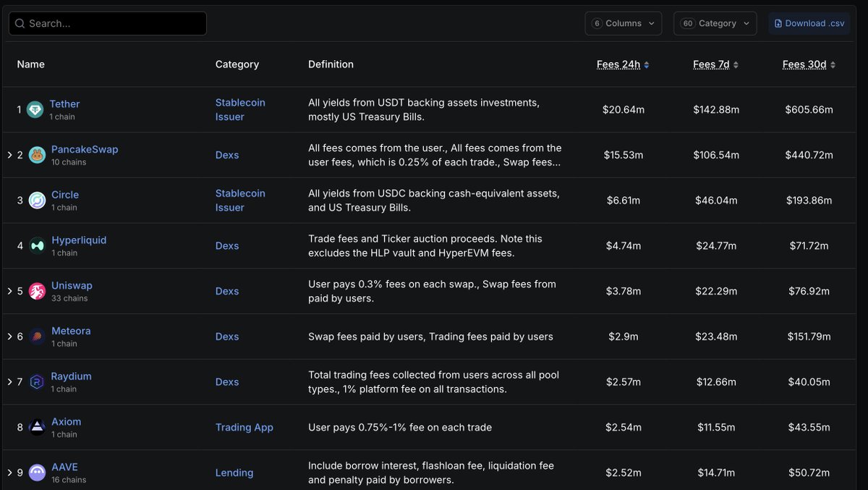Click Meteora's Dexs category link
The image size is (868, 490).
pyautogui.click(x=227, y=337)
